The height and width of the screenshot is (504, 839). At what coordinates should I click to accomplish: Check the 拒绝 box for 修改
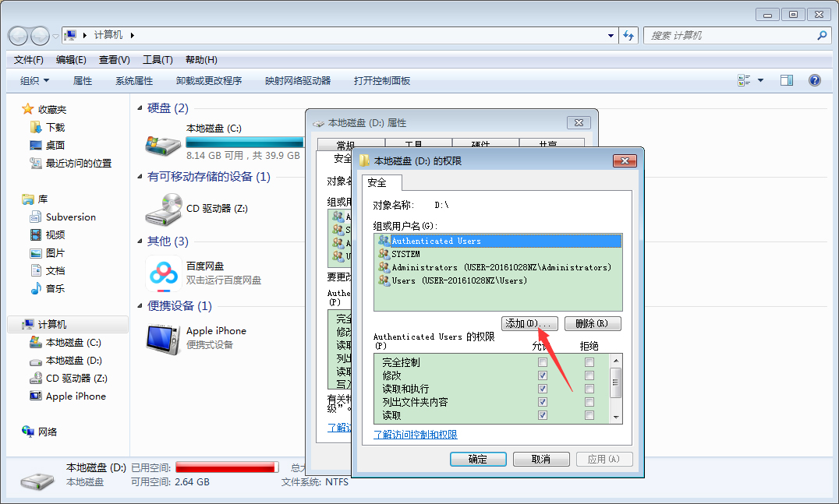coord(589,375)
